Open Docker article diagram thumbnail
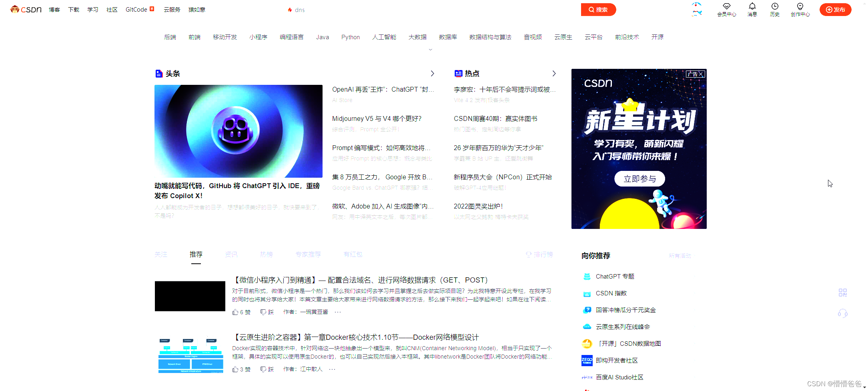This screenshot has height=391, width=868. (x=190, y=355)
